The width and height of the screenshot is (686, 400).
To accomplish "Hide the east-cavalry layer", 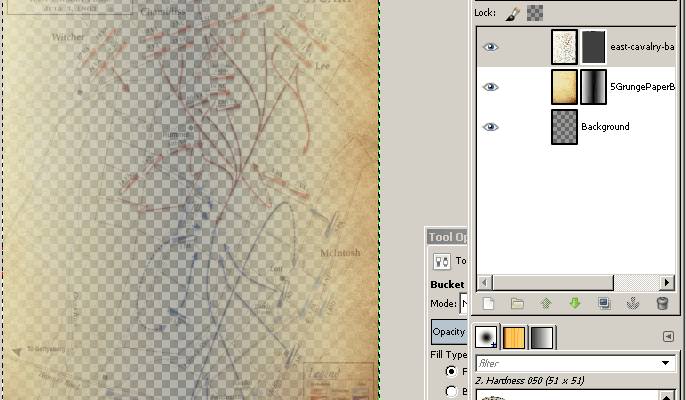I will (490, 47).
